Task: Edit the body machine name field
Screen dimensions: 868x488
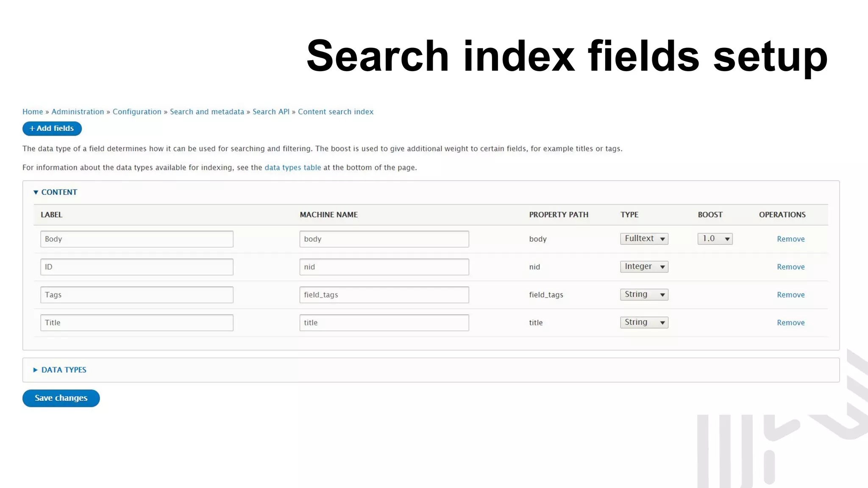Action: tap(384, 239)
